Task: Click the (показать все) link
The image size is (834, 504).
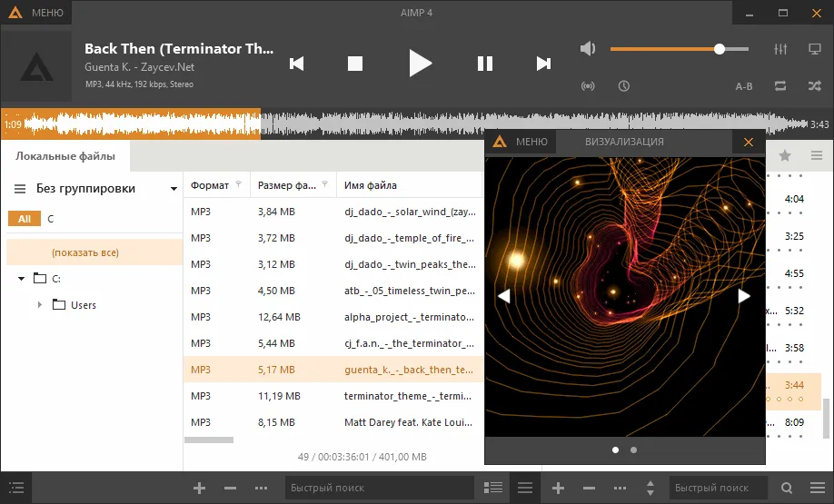Action: click(x=85, y=252)
